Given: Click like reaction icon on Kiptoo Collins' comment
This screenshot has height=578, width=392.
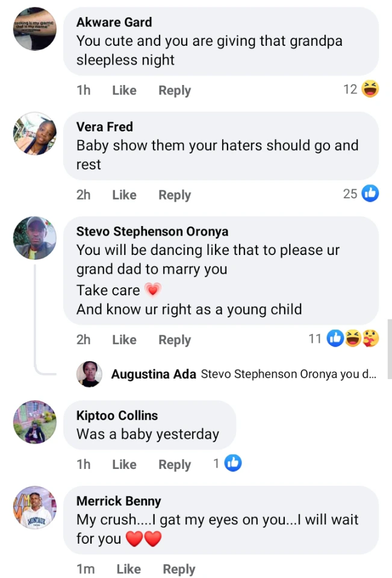Looking at the screenshot, I should point(233,463).
